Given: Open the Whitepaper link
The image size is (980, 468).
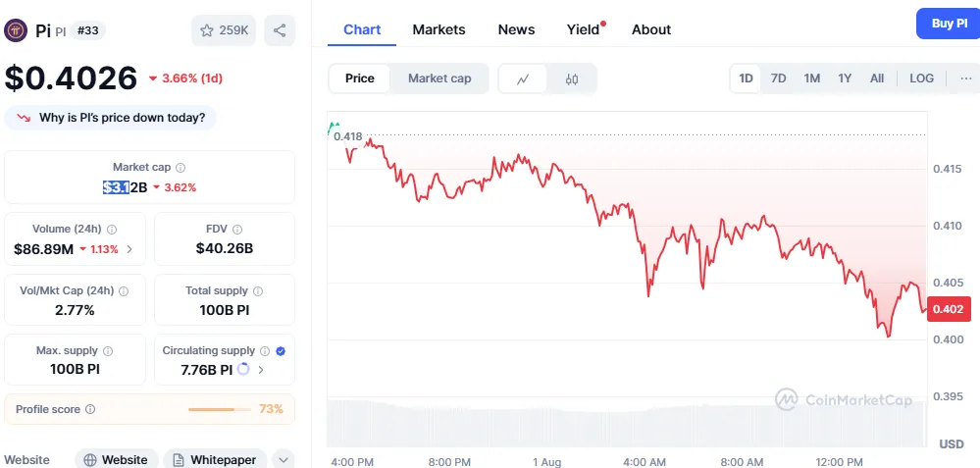Looking at the screenshot, I should click(214, 459).
